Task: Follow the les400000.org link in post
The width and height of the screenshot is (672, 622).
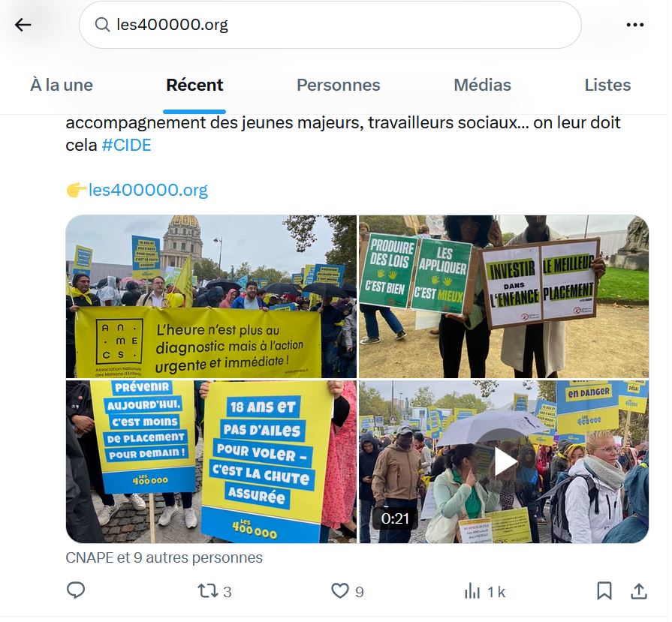Action: pos(148,190)
